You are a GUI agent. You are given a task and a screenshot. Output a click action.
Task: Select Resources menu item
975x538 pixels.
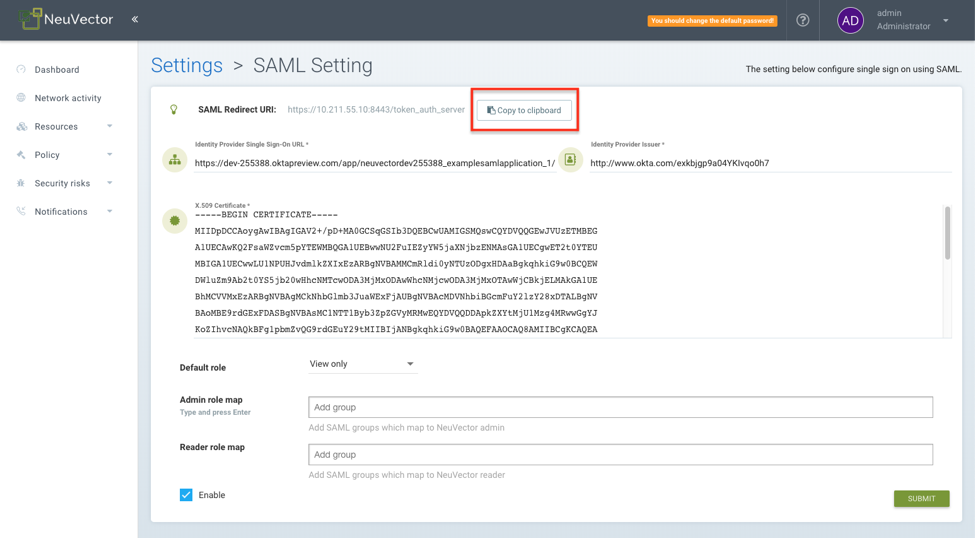[x=56, y=126]
